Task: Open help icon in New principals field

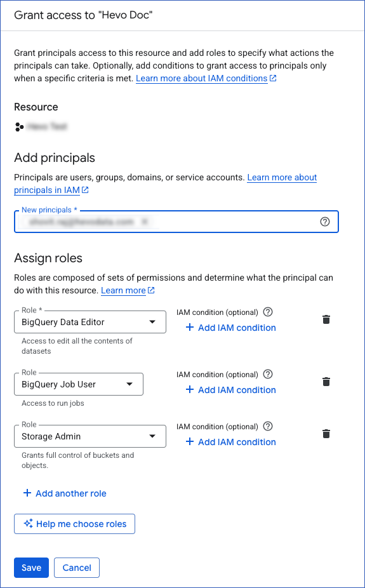Action: pyautogui.click(x=325, y=222)
